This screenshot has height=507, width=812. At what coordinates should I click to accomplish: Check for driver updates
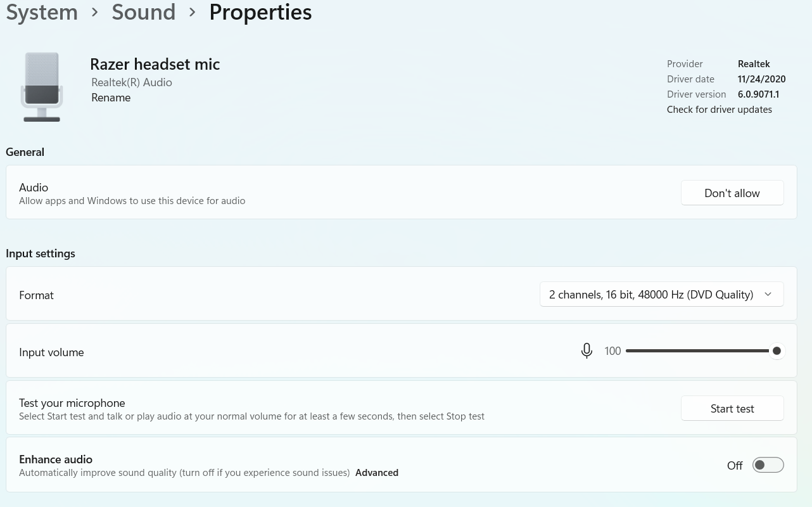[x=720, y=110]
